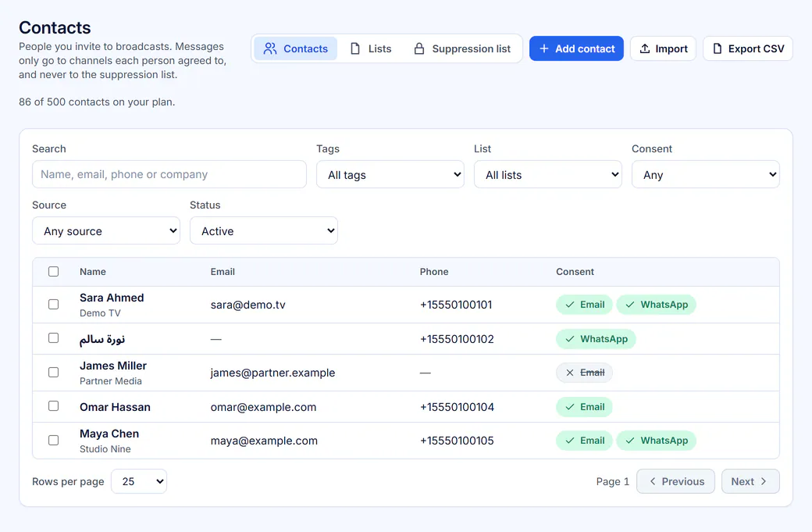Expand the Status dropdown showing Active

click(x=264, y=230)
